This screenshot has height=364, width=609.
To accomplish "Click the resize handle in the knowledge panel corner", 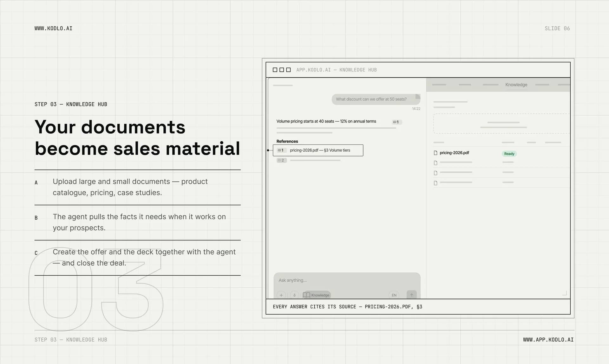I will [x=564, y=293].
